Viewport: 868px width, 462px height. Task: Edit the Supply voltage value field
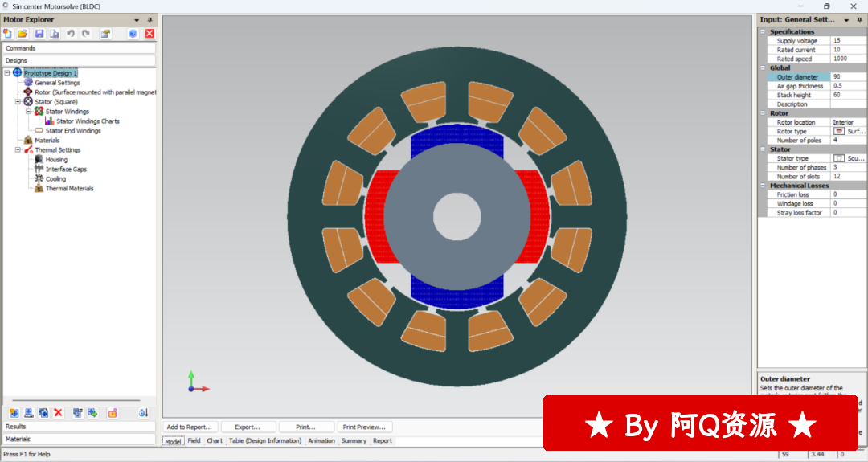pyautogui.click(x=849, y=41)
